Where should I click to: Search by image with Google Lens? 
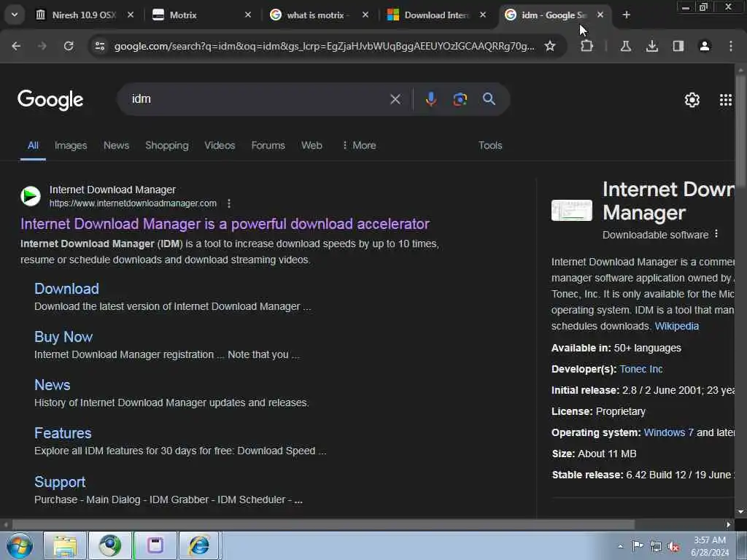tap(460, 99)
